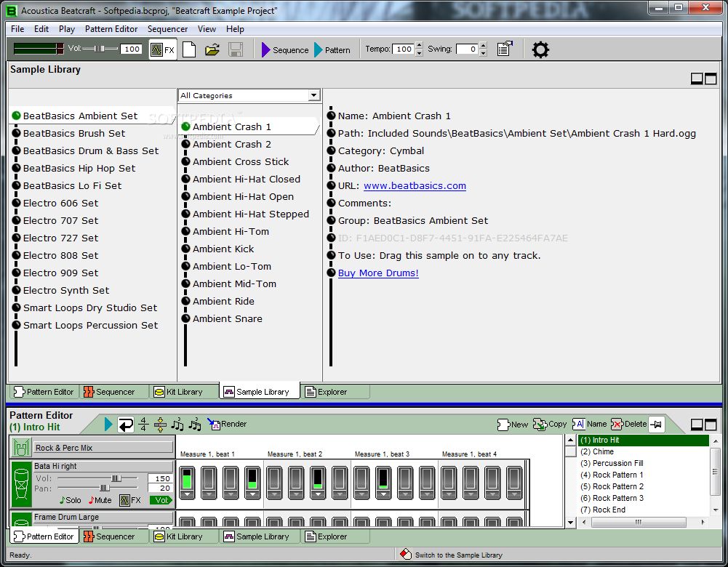Viewport: 728px width, 567px height.
Task: Toggle first step of Measure 1, beat 4
Action: click(x=449, y=478)
